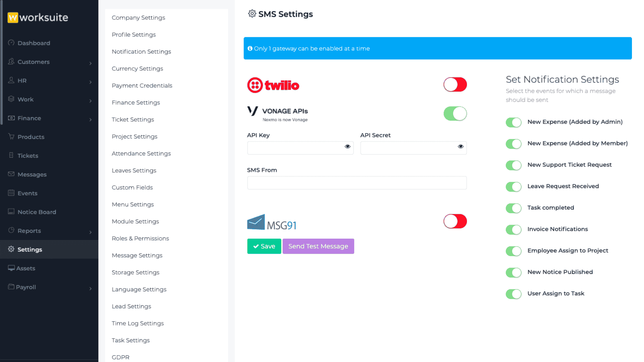The image size is (644, 362).
Task: Open Language Settings menu item
Action: [x=139, y=289]
